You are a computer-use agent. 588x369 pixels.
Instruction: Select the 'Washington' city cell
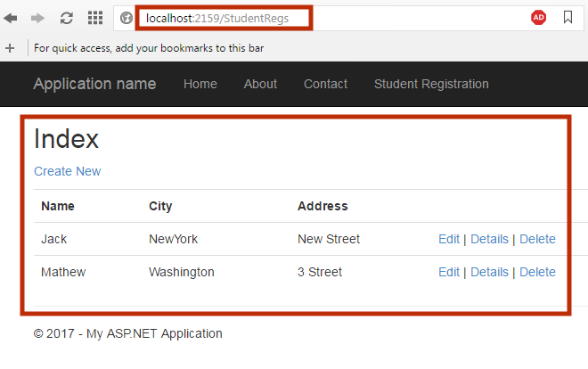[182, 272]
